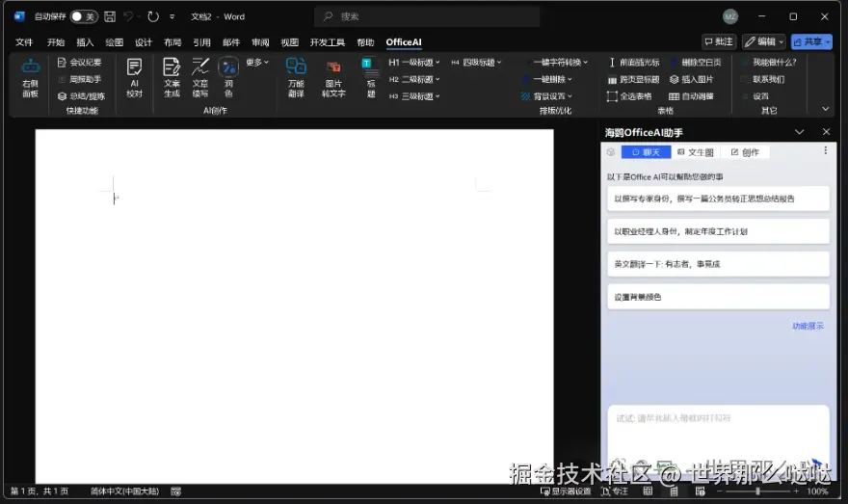The image size is (848, 504).
Task: Open the H4 四级标题 dropdown
Action: [x=476, y=63]
